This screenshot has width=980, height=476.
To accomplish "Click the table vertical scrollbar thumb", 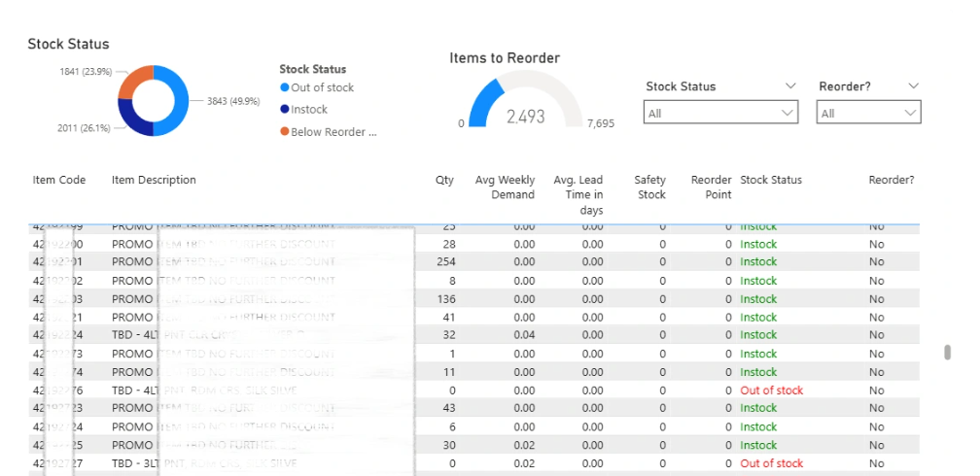I will [x=948, y=352].
